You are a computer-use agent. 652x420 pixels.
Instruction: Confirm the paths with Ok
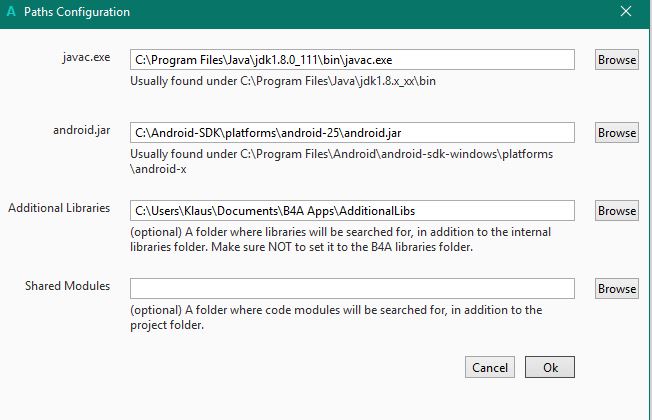550,367
